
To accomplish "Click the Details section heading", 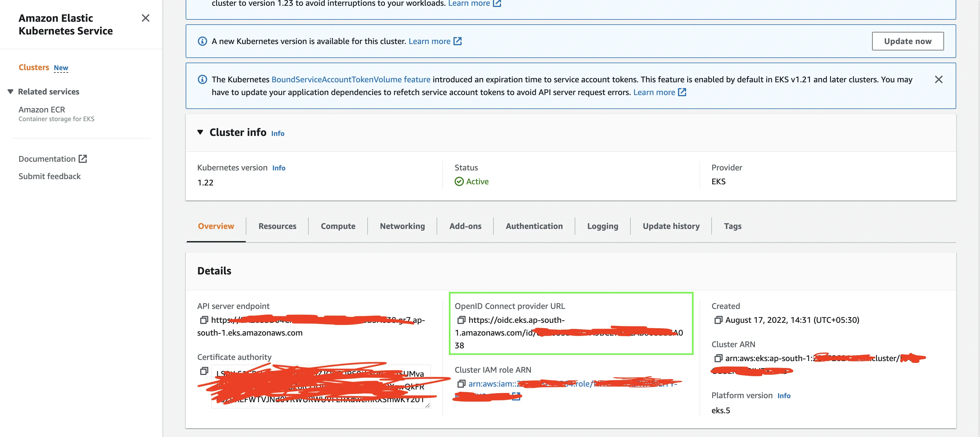I will point(214,271).
